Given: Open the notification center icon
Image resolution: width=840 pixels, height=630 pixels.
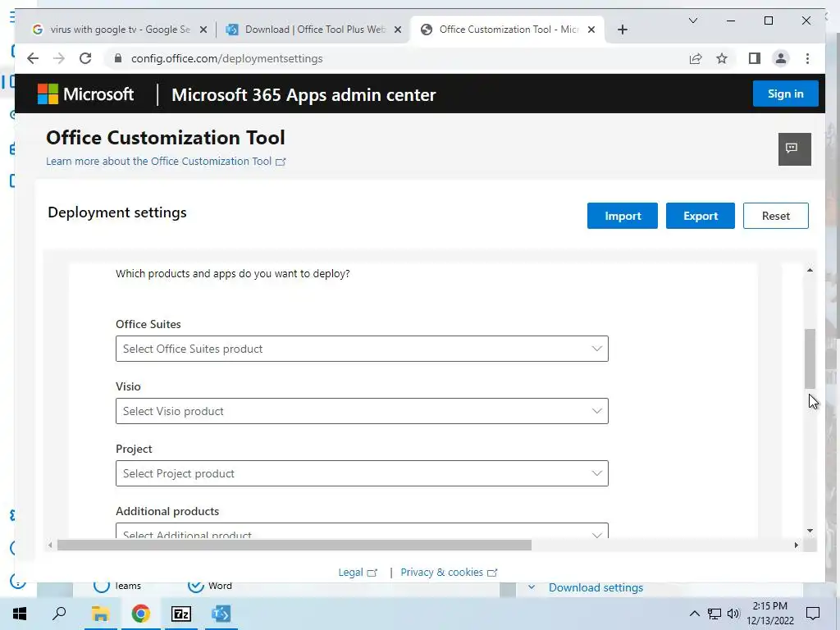Looking at the screenshot, I should pos(813,614).
